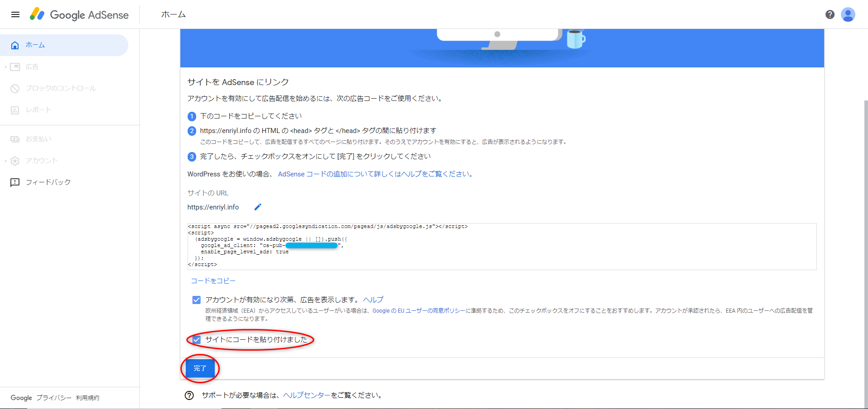The height and width of the screenshot is (409, 868).
Task: Toggle サイトにコードを貼り付けました checkbox
Action: [x=196, y=339]
